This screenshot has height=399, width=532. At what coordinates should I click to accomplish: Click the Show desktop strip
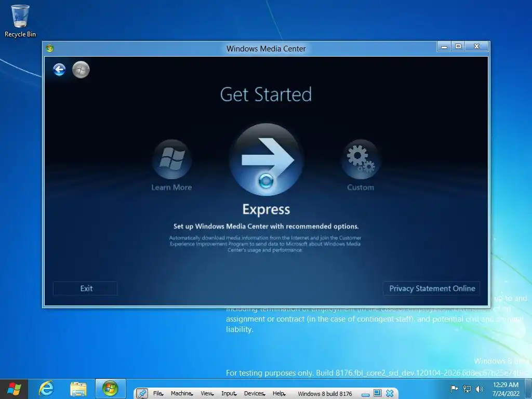click(528, 389)
